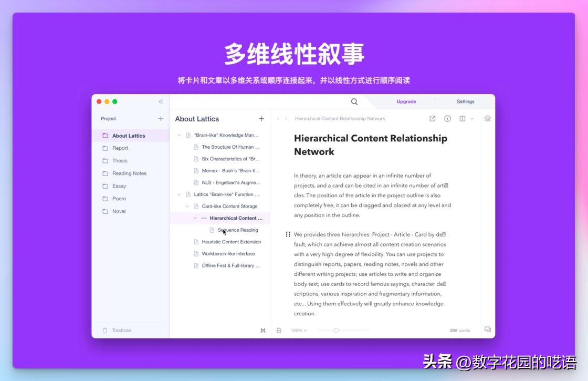Screen dimensions: 588x381
Task: Collapse the sidebar with double-chevron icon
Action: (161, 101)
